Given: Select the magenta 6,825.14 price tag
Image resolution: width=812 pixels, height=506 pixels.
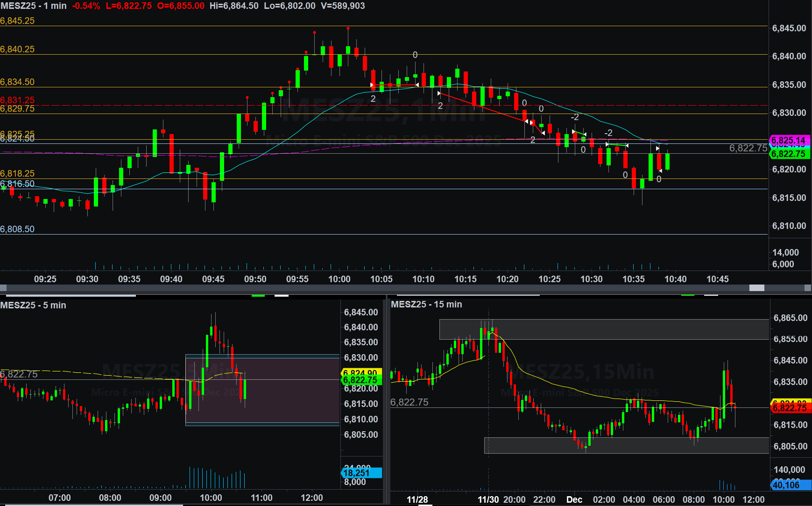Looking at the screenshot, I should (788, 140).
